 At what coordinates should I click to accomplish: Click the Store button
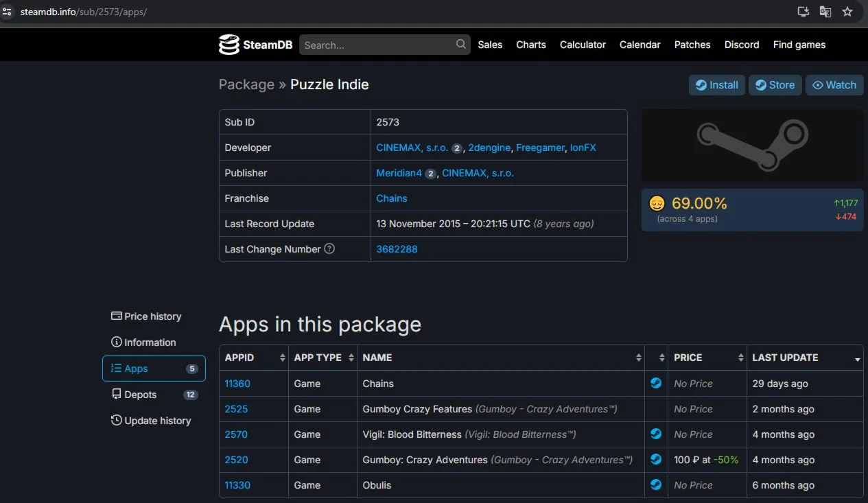[x=775, y=85]
